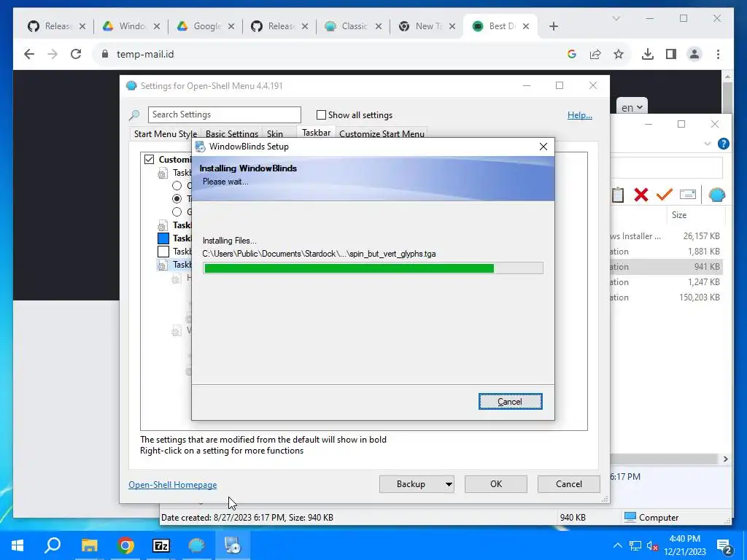Click the WindowBlinds install progress bar

373,268
